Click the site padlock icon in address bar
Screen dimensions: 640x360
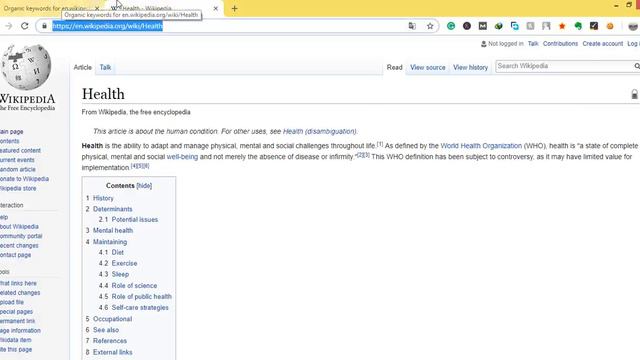click(44, 26)
